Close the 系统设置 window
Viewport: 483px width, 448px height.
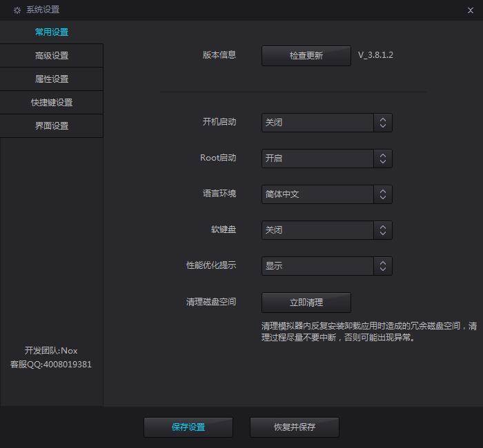point(471,10)
